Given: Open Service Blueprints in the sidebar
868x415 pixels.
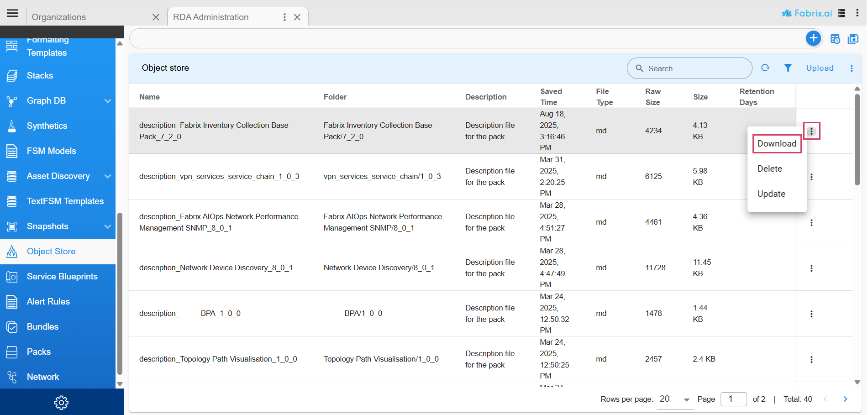Looking at the screenshot, I should [62, 277].
